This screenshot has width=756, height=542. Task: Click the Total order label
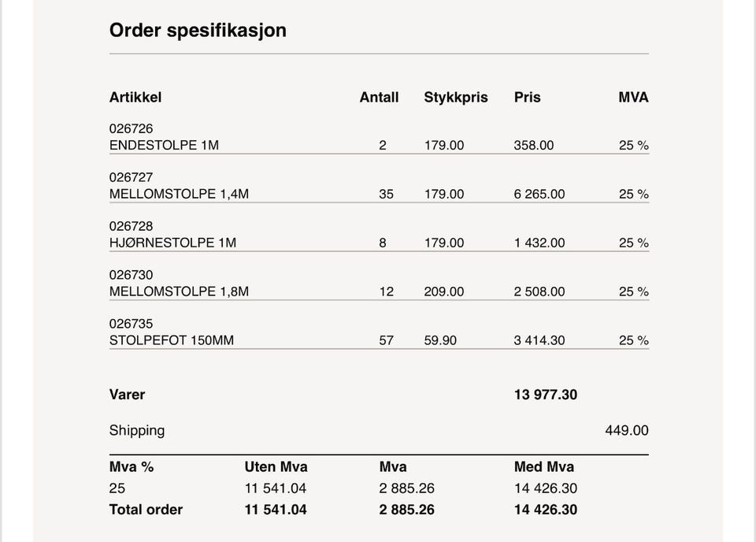click(146, 510)
